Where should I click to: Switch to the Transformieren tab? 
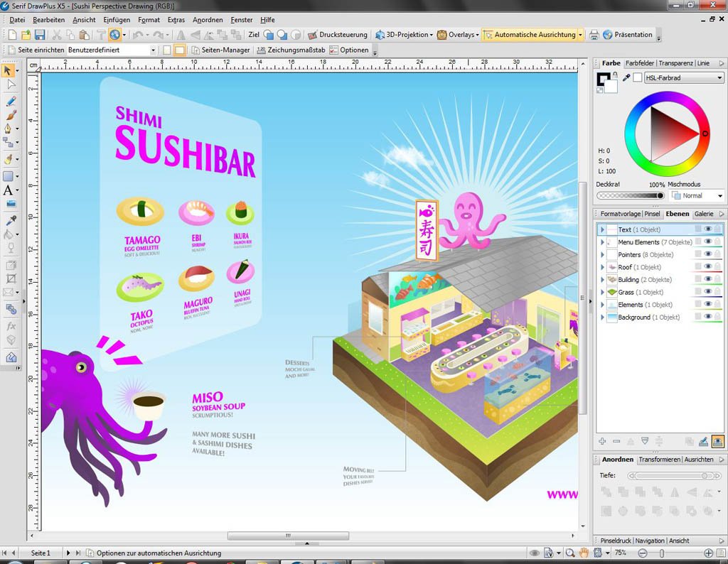coord(659,459)
